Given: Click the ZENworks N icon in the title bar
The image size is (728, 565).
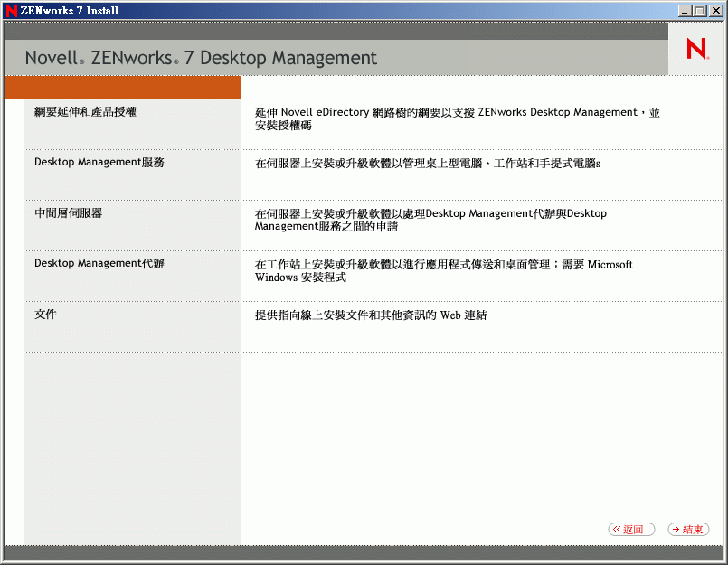Looking at the screenshot, I should [11, 10].
